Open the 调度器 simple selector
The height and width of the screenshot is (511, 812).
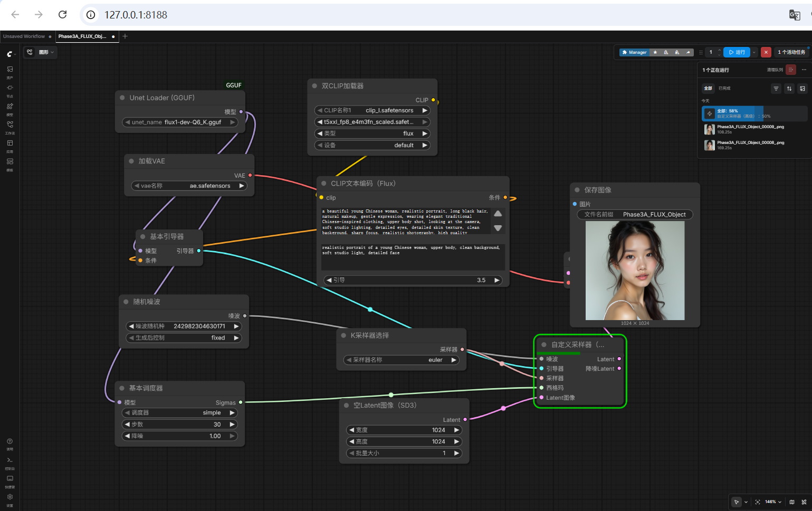tap(180, 412)
